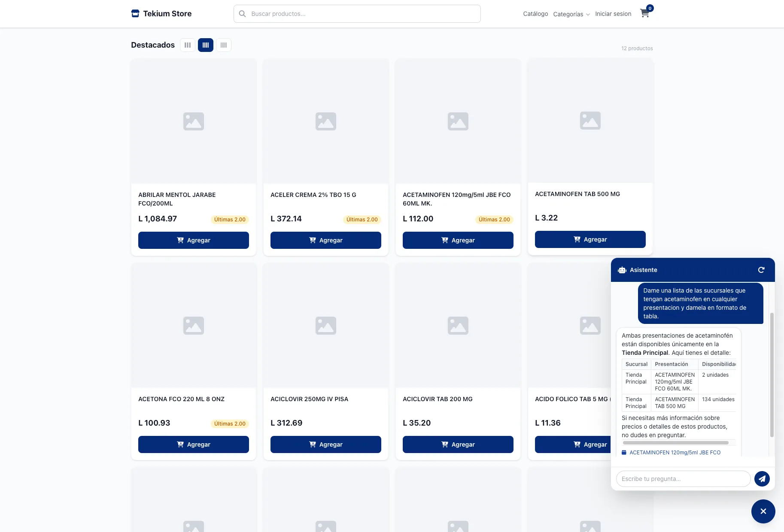Open the ACICLOVIR TAB 200 MG image
The width and height of the screenshot is (784, 532).
[x=458, y=326]
